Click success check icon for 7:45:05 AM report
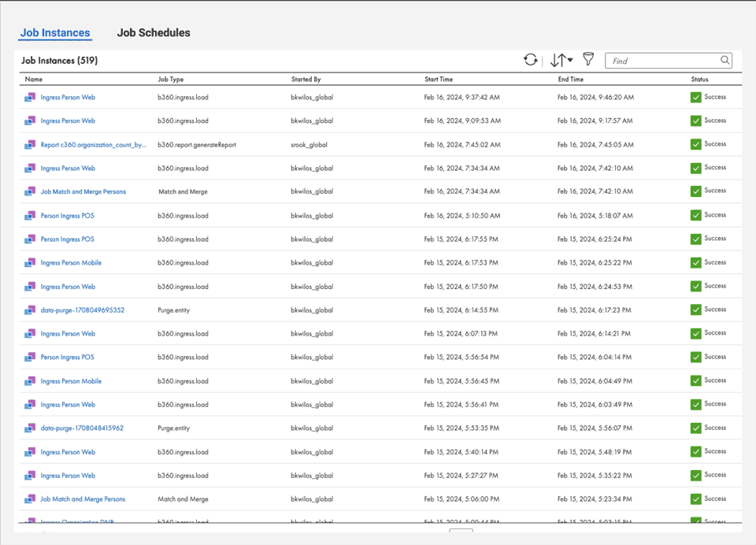 pyautogui.click(x=695, y=144)
